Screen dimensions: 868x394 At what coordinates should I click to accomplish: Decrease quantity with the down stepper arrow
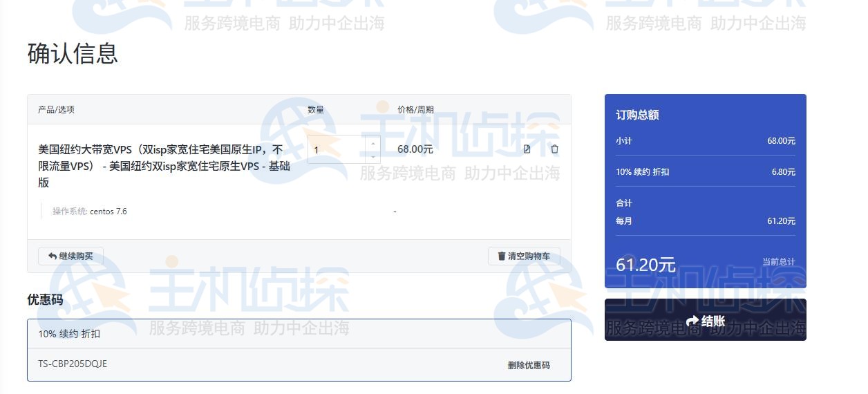coord(373,156)
